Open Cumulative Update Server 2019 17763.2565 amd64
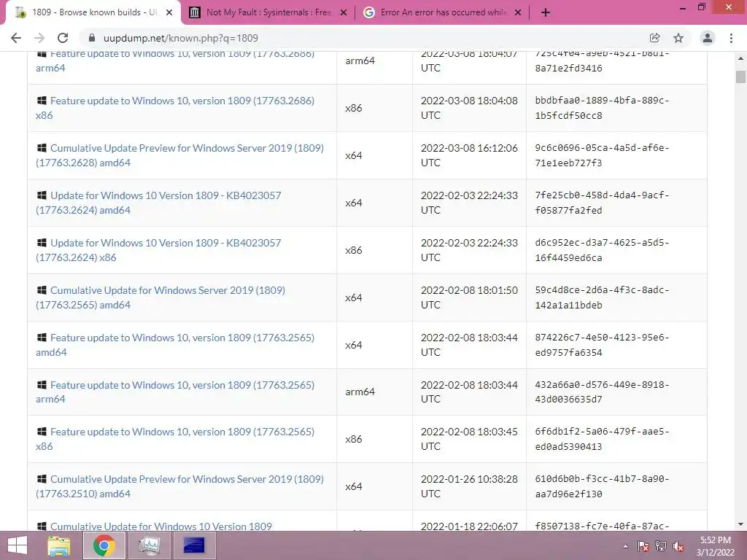This screenshot has width=747, height=560. (x=160, y=297)
